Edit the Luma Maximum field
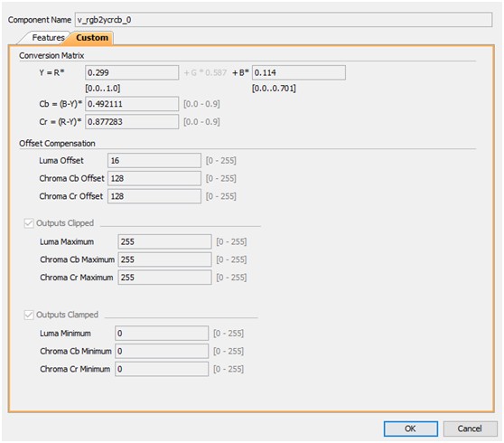This screenshot has height=443, width=504. pos(164,241)
